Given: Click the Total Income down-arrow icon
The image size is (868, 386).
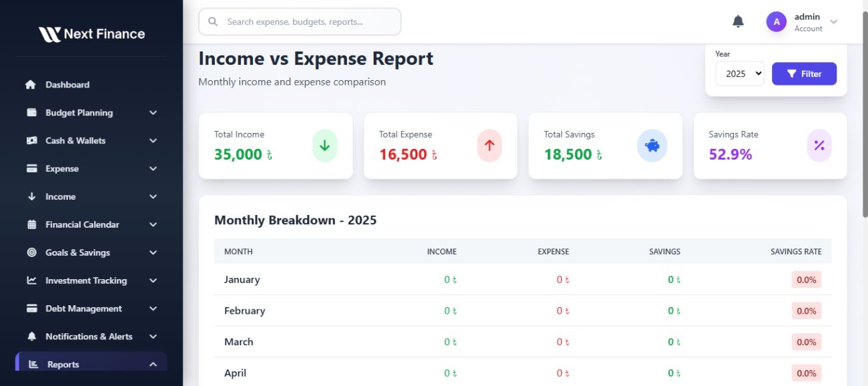Looking at the screenshot, I should tap(325, 146).
